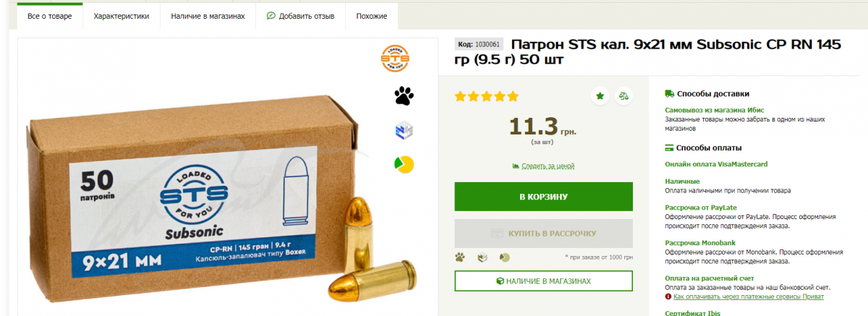Screen dimensions: 868x316
Task: Switch to Наличие в магазинах tab
Action: [208, 16]
